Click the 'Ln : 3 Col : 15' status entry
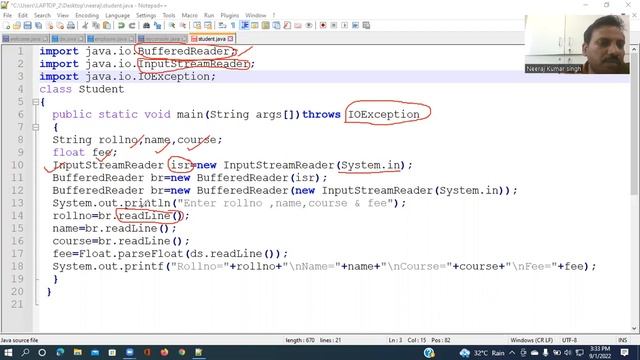The image size is (640, 360). (407, 340)
